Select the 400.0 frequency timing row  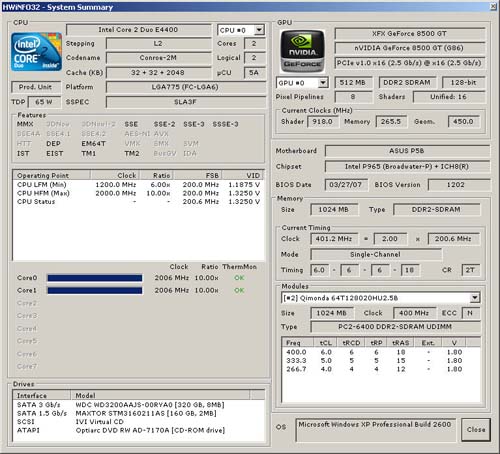381,352
